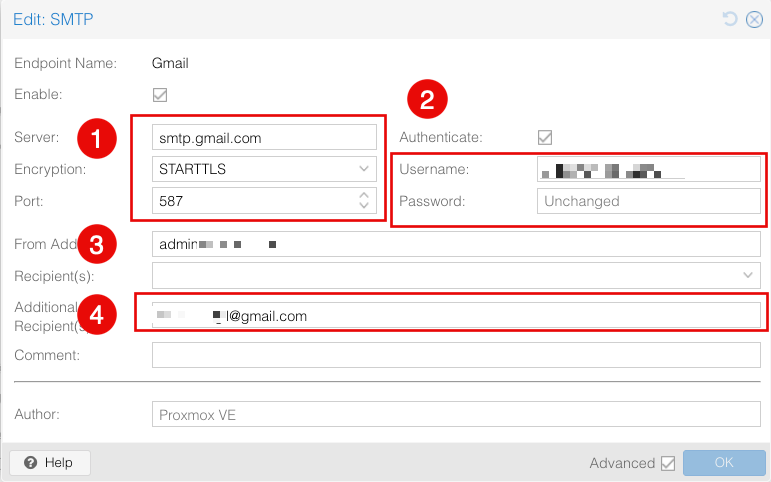The height and width of the screenshot is (482, 771).
Task: Click the question mark Help button
Action: click(50, 462)
